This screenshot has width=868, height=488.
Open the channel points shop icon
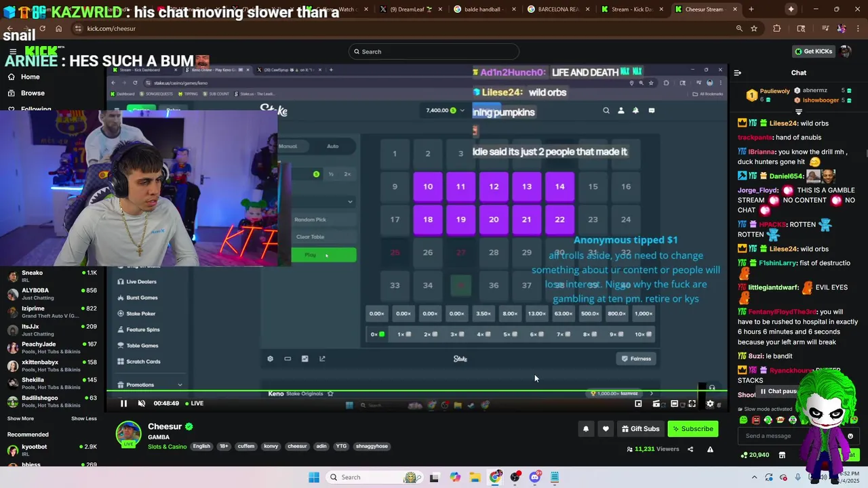pyautogui.click(x=782, y=455)
